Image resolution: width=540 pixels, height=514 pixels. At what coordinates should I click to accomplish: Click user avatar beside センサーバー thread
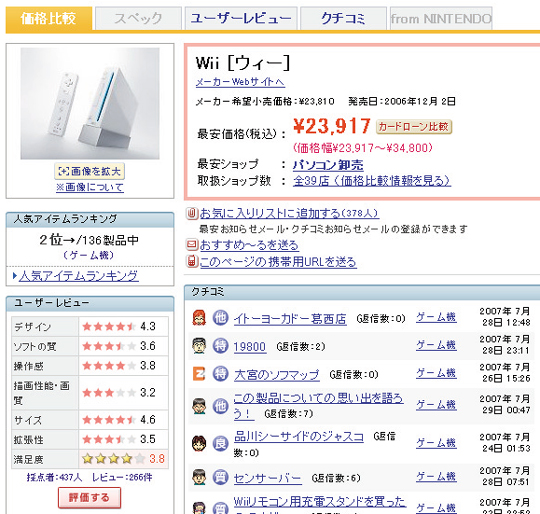click(x=199, y=477)
